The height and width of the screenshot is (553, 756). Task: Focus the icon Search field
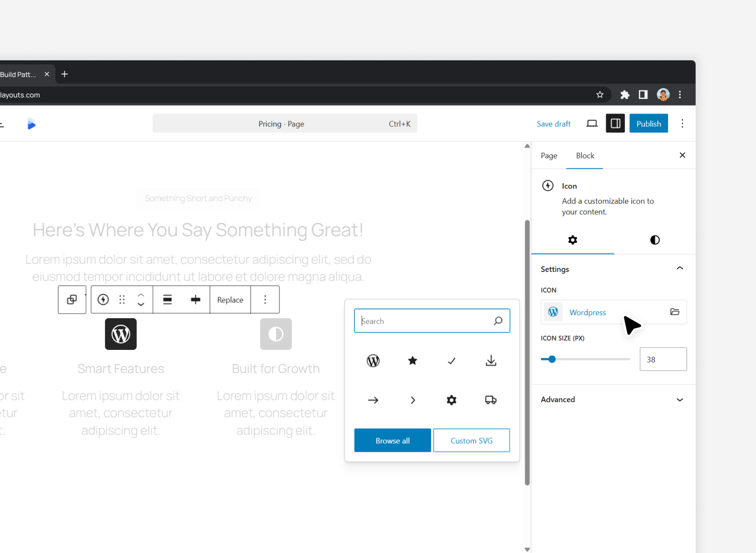click(x=432, y=321)
